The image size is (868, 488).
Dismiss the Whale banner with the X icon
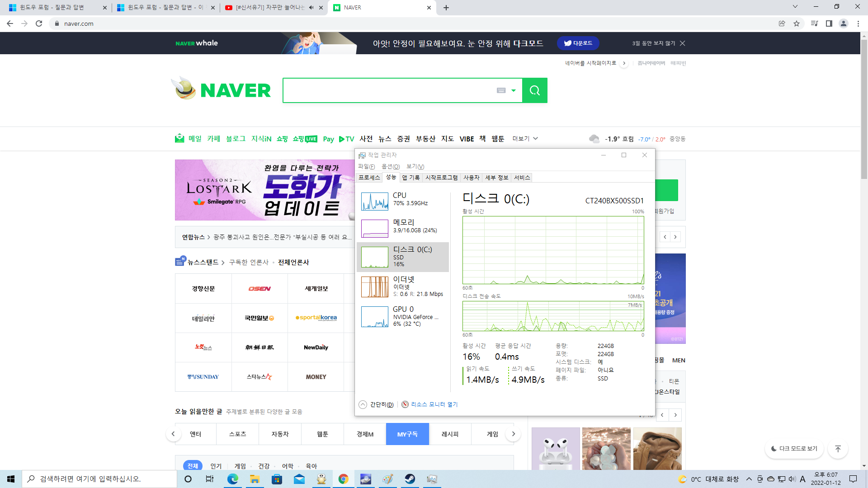pos(683,43)
